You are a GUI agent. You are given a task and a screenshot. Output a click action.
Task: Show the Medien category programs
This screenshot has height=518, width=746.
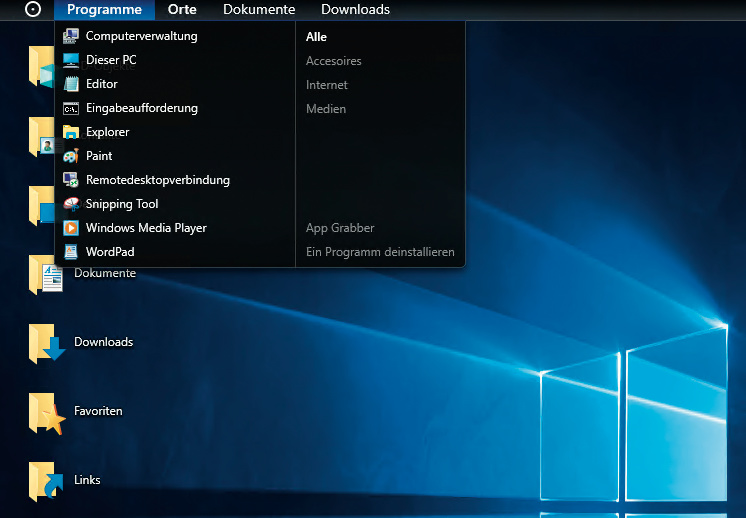(326, 109)
